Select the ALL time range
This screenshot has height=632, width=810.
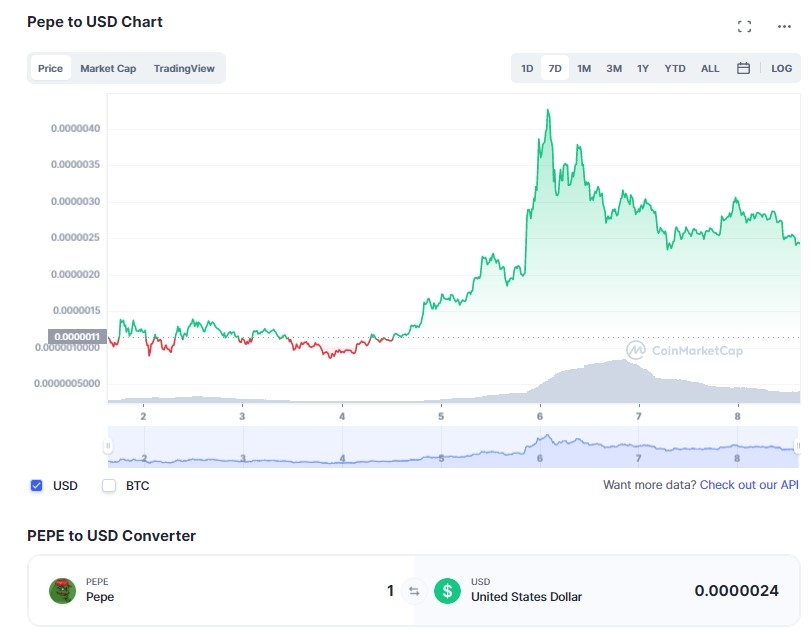710,68
